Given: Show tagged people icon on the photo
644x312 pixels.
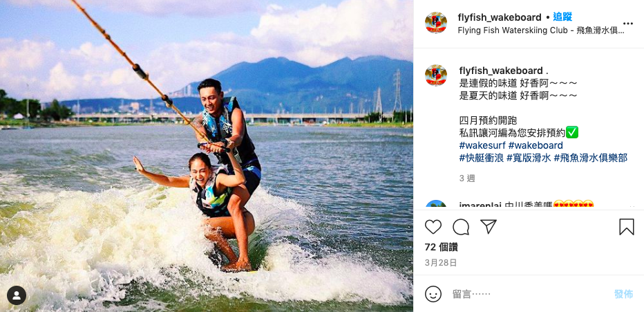Looking at the screenshot, I should tap(17, 295).
